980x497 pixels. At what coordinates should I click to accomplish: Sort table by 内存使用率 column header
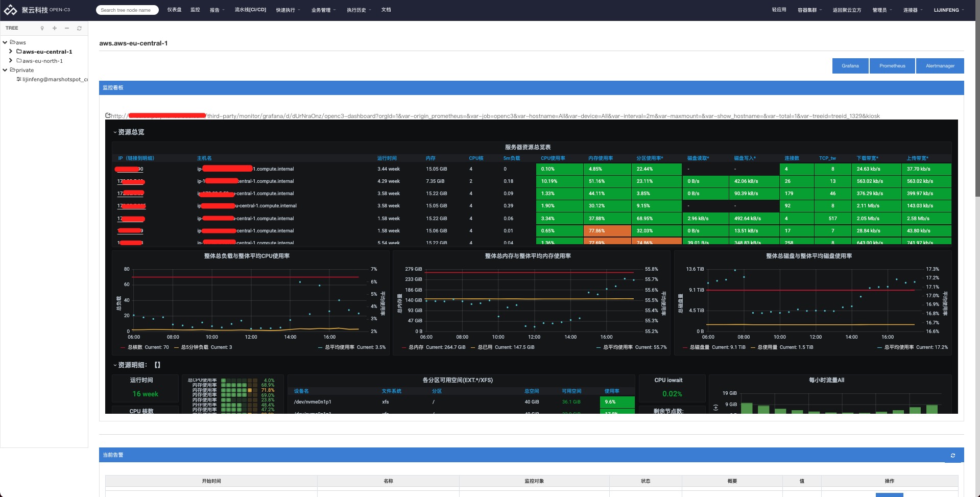[601, 158]
